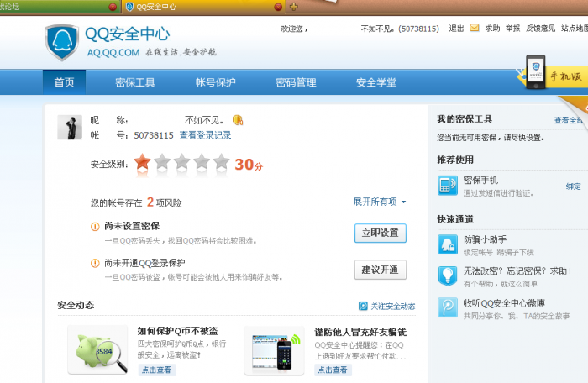Click the 收听QQ安全中心微博 icon
The width and height of the screenshot is (588, 383).
tap(448, 307)
